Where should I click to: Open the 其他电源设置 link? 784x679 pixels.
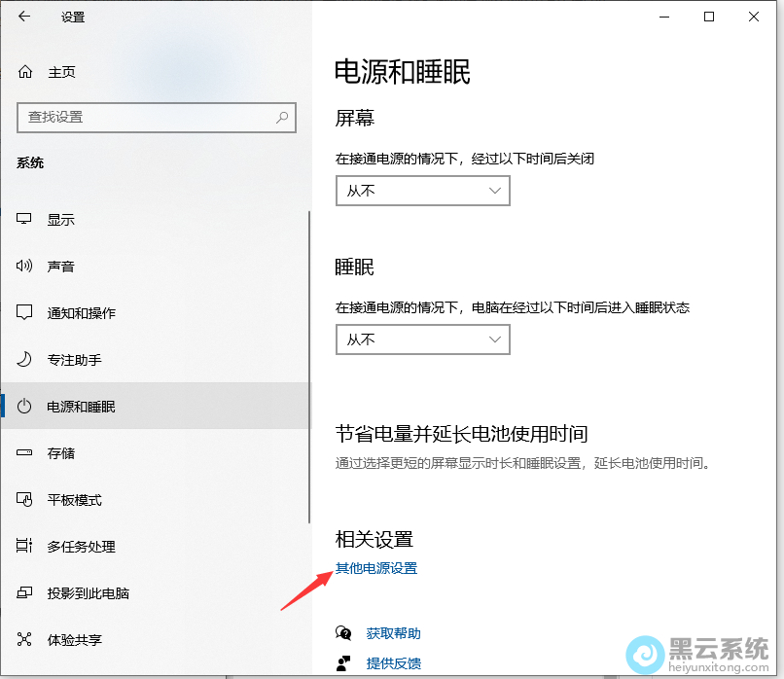click(378, 569)
